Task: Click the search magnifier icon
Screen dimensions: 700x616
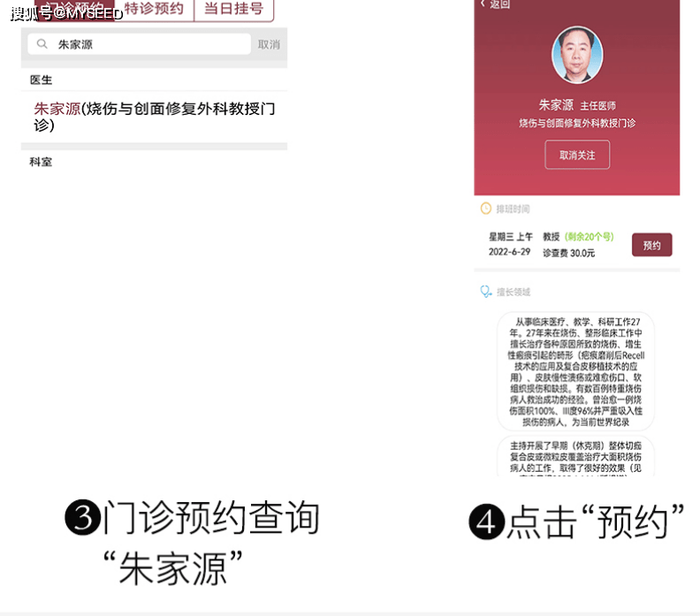Action: [x=42, y=43]
